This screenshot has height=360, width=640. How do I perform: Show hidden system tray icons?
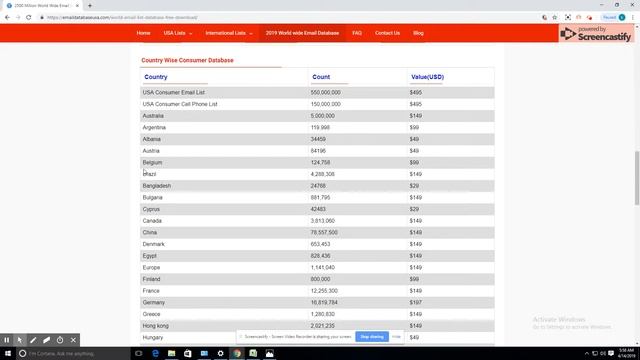(x=587, y=353)
